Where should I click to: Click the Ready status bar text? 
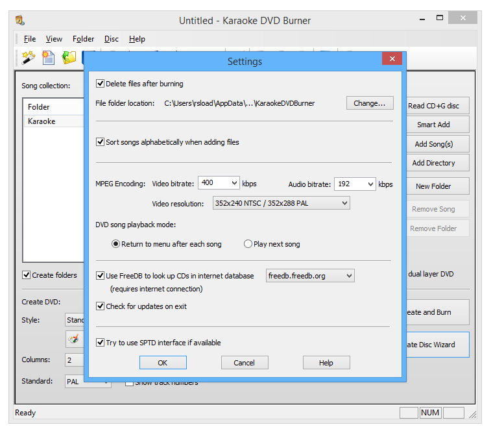point(25,413)
